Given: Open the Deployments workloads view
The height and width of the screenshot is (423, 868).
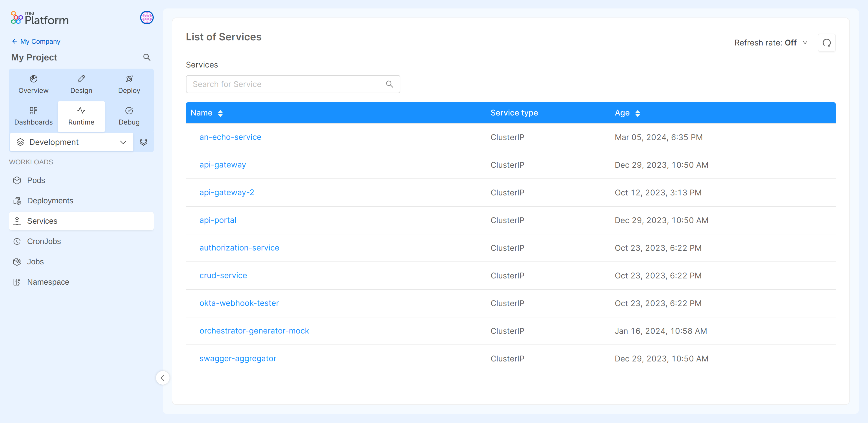Looking at the screenshot, I should pyautogui.click(x=50, y=200).
